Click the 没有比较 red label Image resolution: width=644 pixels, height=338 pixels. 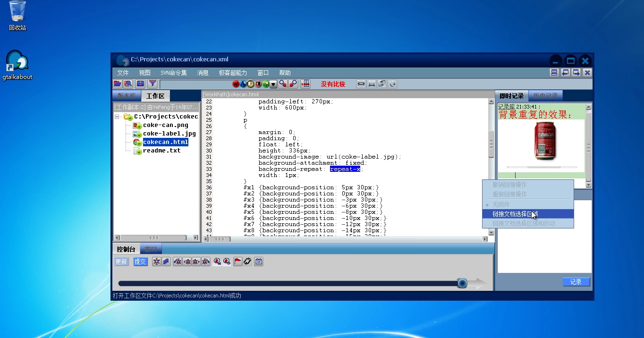(333, 84)
